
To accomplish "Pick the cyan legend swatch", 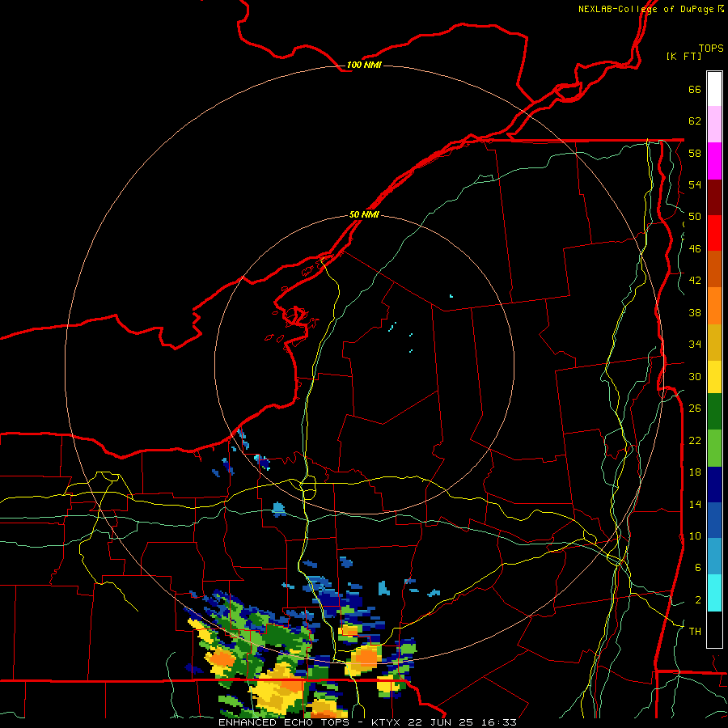I will (x=714, y=593).
